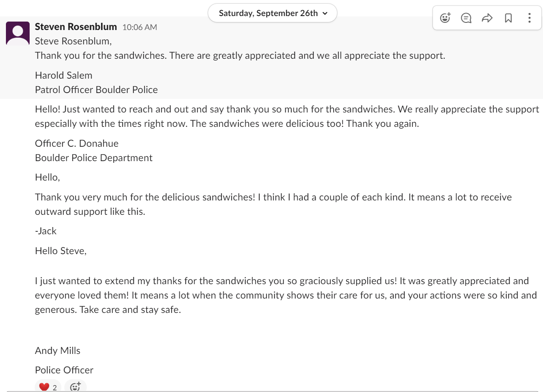Open Steven Rosenblum's profile from sender name
543x392 pixels.
(76, 27)
